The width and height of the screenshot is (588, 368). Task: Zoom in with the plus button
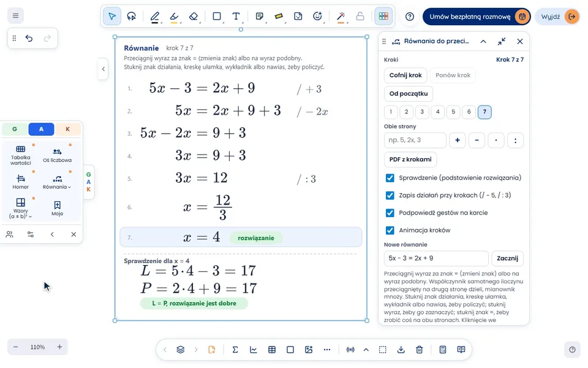click(59, 347)
